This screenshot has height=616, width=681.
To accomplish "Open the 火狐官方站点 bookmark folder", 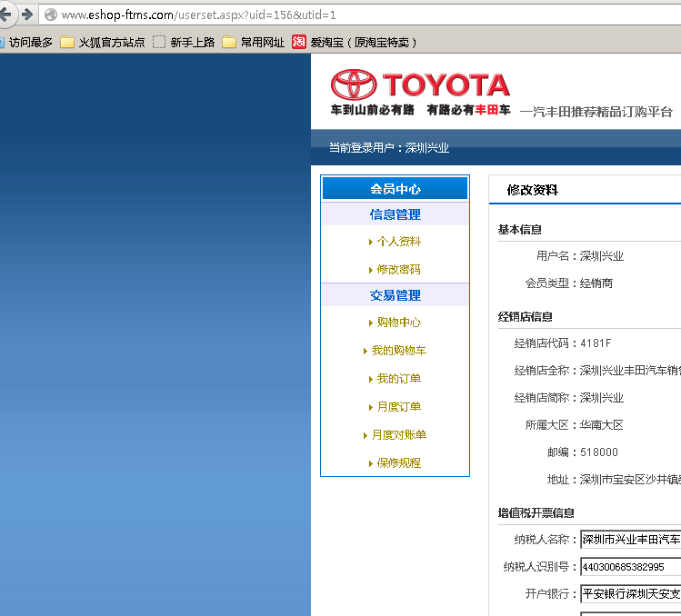I will [103, 42].
